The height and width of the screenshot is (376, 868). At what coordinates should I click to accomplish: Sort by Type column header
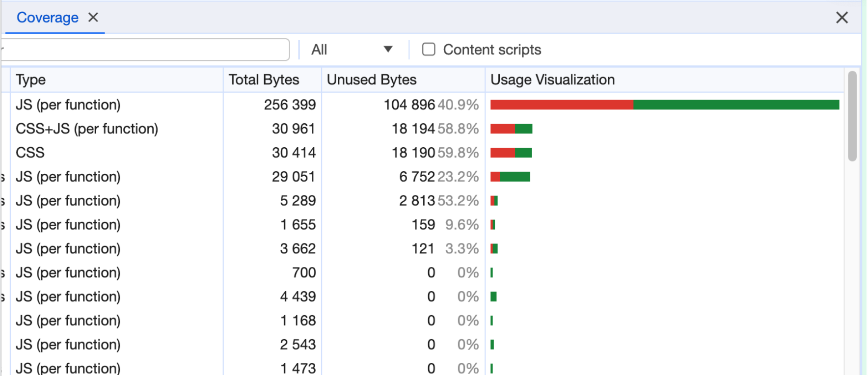(117, 80)
